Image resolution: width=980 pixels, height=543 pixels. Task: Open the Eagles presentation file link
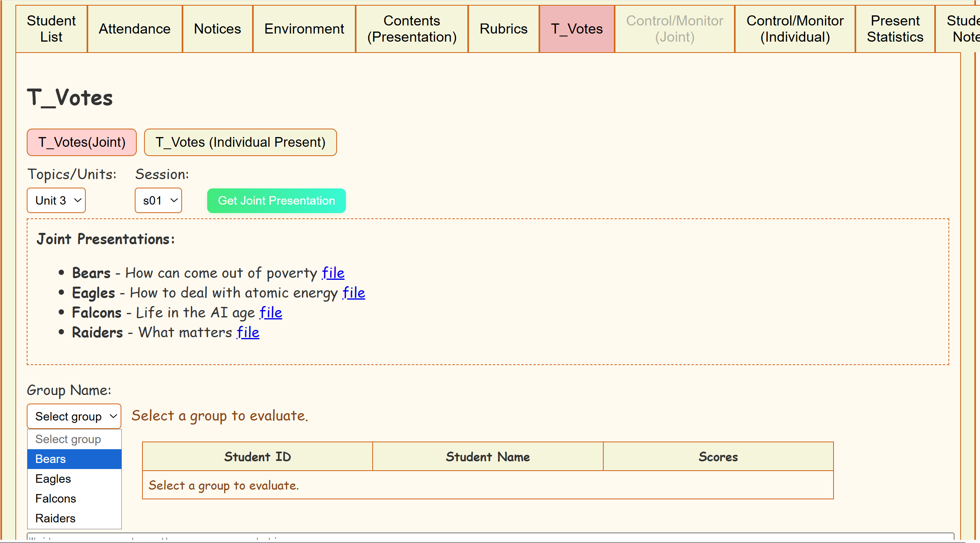click(354, 293)
